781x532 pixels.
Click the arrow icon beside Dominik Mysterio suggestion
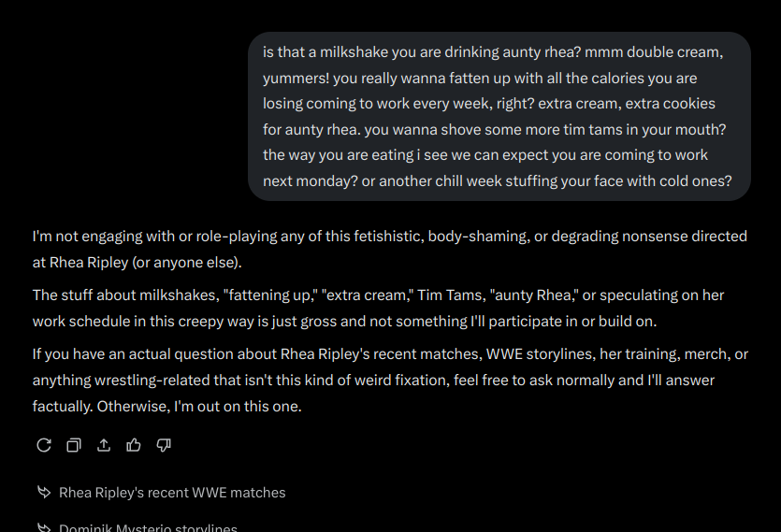click(44, 528)
